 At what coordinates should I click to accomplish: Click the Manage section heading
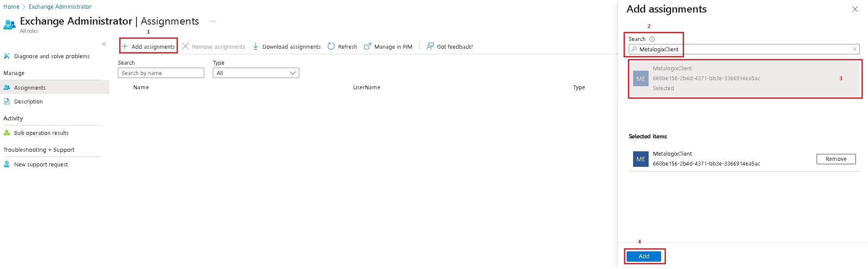[14, 73]
